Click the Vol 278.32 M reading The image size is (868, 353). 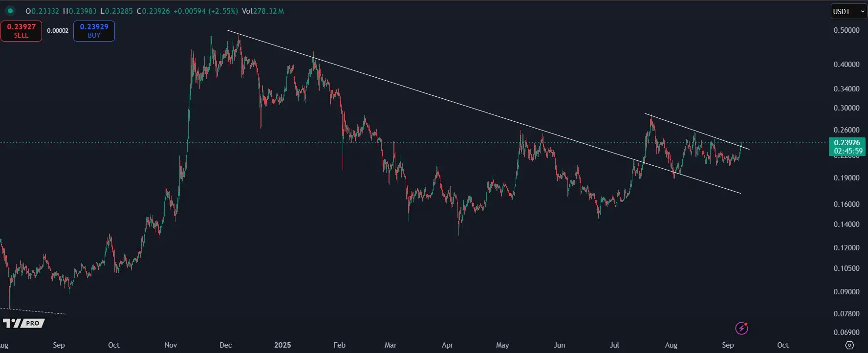[x=263, y=11]
